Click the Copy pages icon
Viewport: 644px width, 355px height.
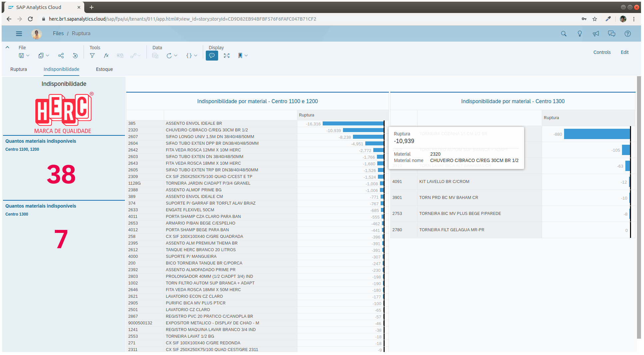click(41, 56)
